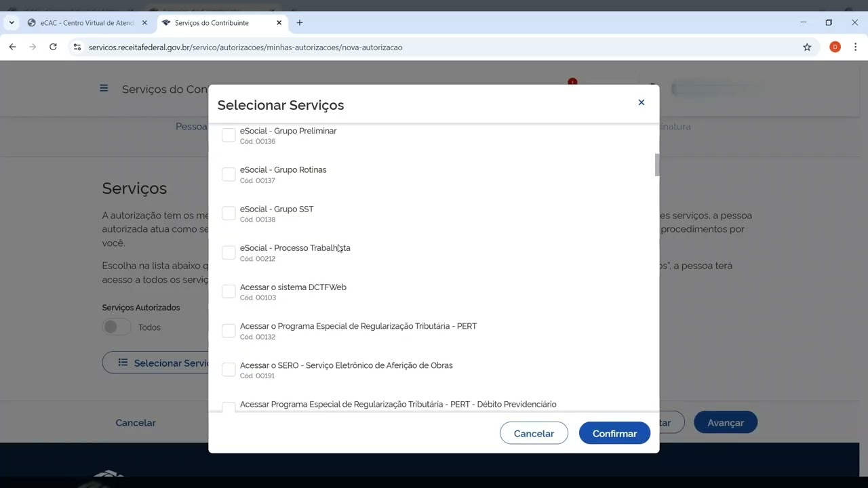Click the Serviços Autorizados label

point(141,308)
